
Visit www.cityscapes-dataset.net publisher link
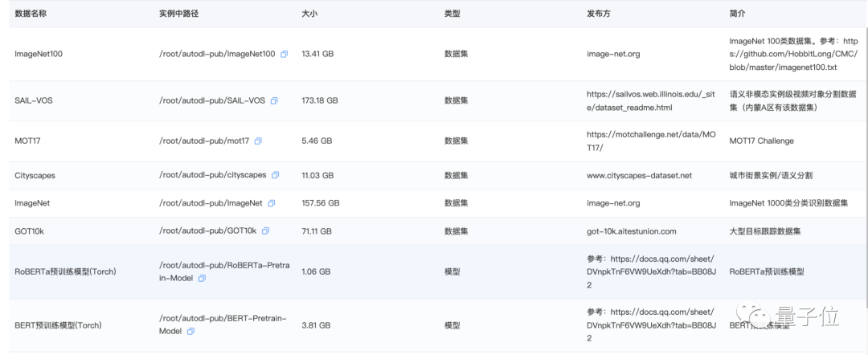click(639, 175)
